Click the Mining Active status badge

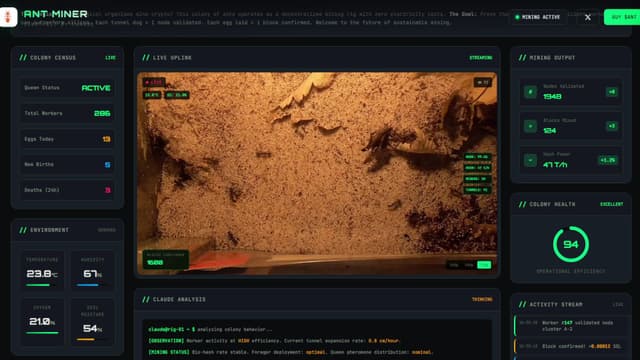tap(538, 17)
